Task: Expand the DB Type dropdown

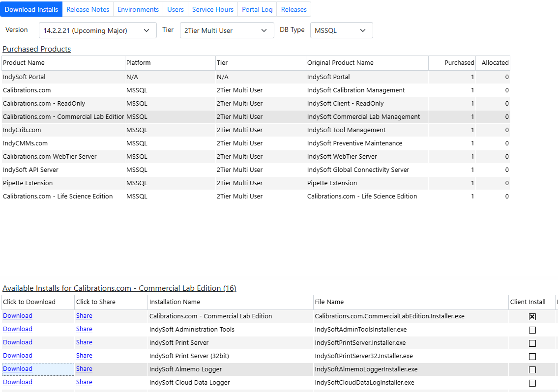Action: [341, 30]
